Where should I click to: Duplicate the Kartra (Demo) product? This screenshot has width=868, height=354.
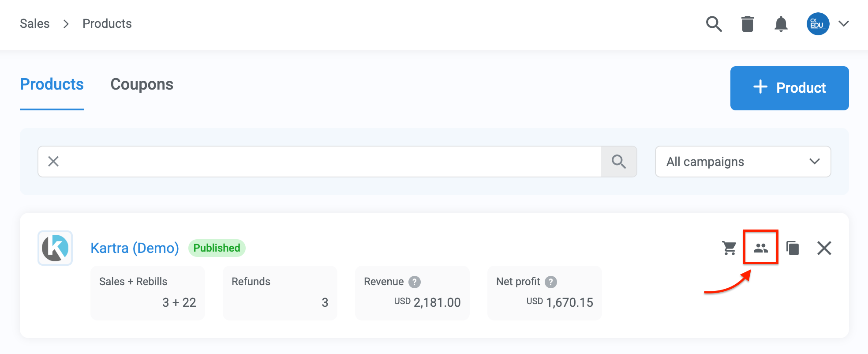point(793,248)
